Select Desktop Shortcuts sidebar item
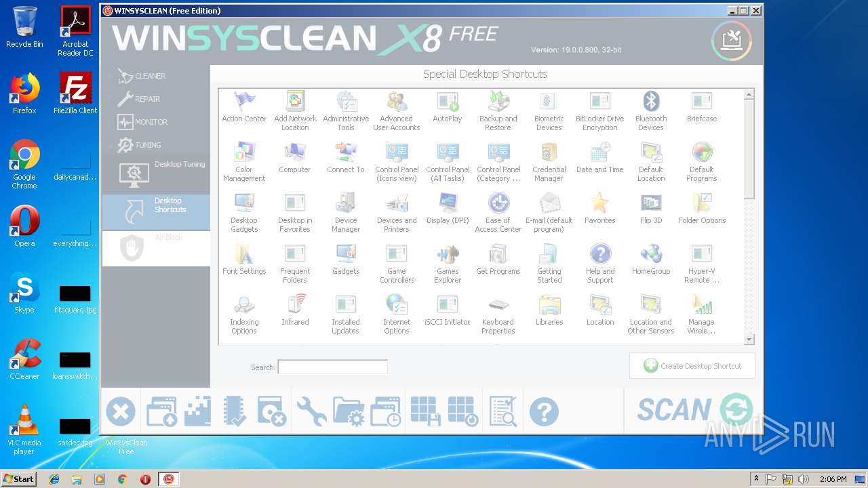 [156, 211]
